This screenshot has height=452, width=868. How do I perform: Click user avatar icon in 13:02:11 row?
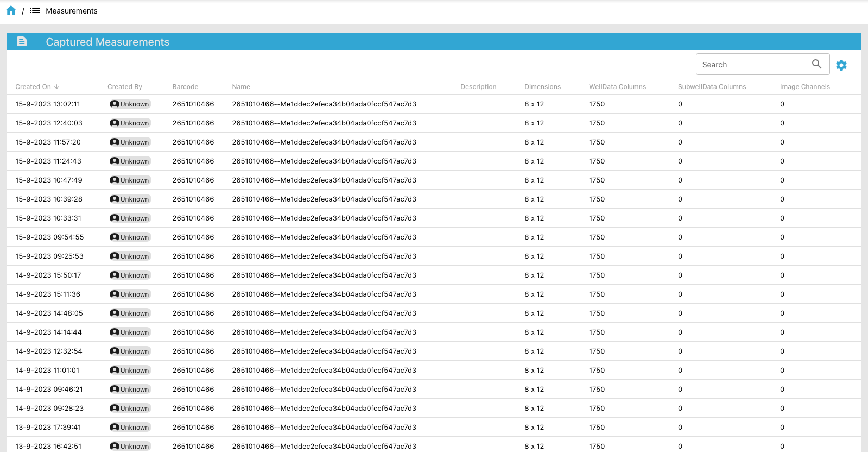click(115, 104)
